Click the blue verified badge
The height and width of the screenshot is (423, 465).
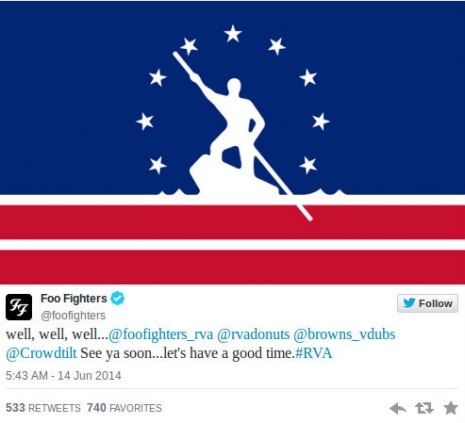[117, 298]
